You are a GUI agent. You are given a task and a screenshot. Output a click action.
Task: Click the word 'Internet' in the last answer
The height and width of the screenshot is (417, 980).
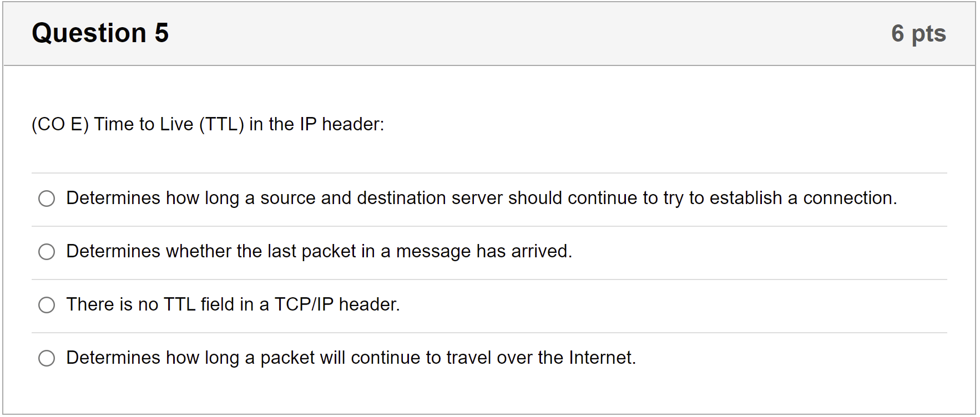[602, 358]
